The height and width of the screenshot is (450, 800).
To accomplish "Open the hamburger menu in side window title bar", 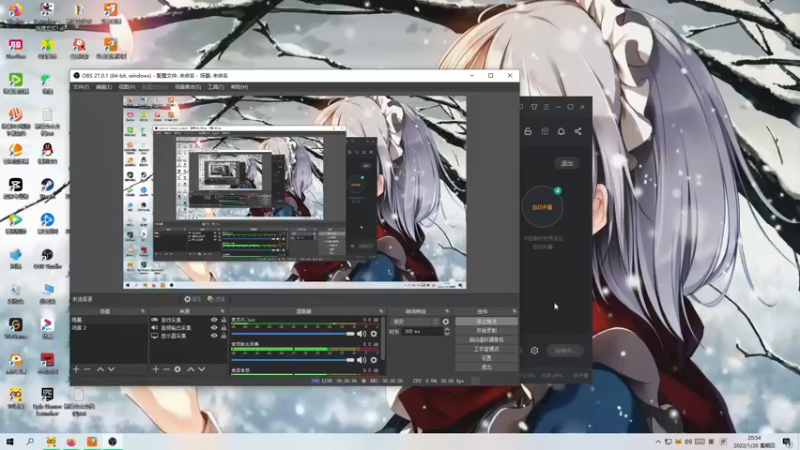I will click(x=546, y=107).
